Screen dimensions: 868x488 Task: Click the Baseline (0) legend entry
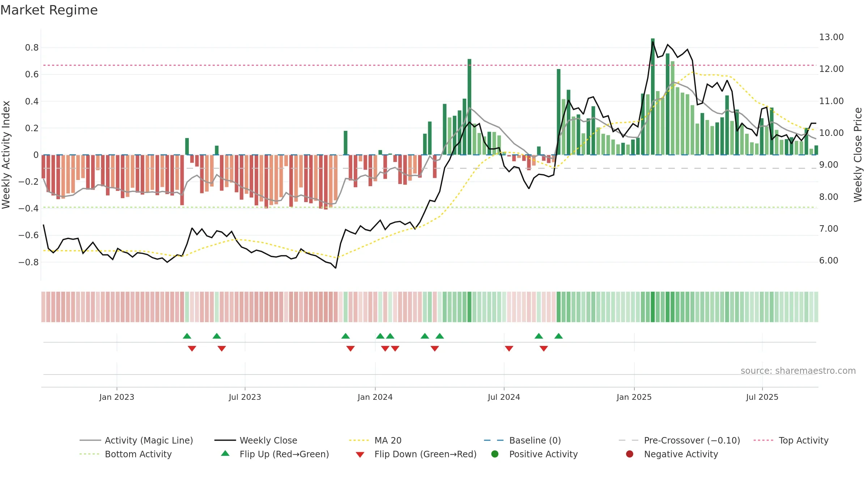tap(522, 440)
